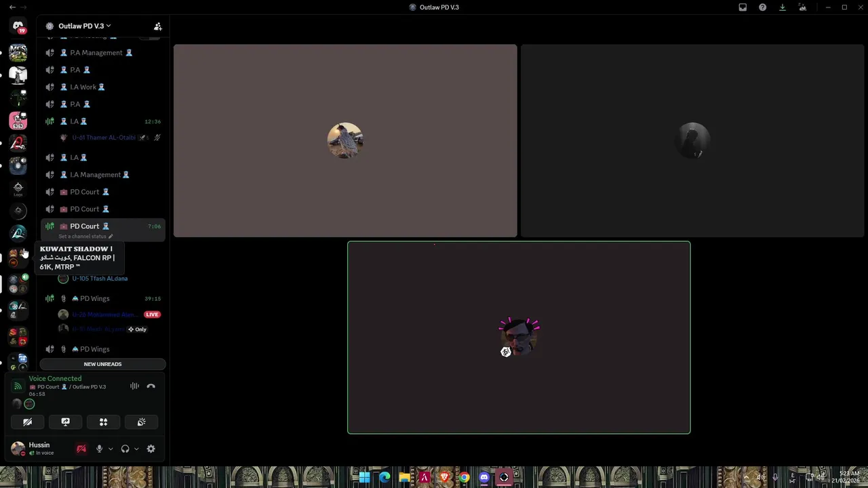This screenshot has height=488, width=868.
Task: Click the download icon in title bar
Action: [x=783, y=7]
